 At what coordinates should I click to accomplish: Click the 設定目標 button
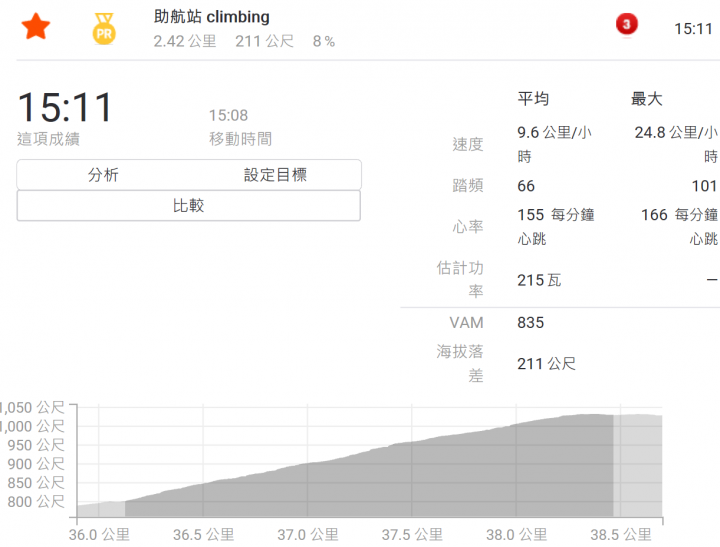[275, 175]
